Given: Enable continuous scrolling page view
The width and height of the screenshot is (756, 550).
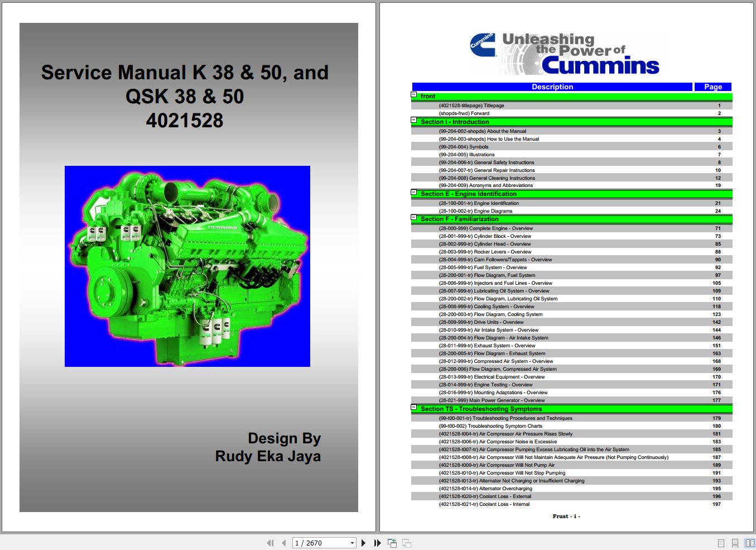Looking at the screenshot, I should pyautogui.click(x=735, y=543).
